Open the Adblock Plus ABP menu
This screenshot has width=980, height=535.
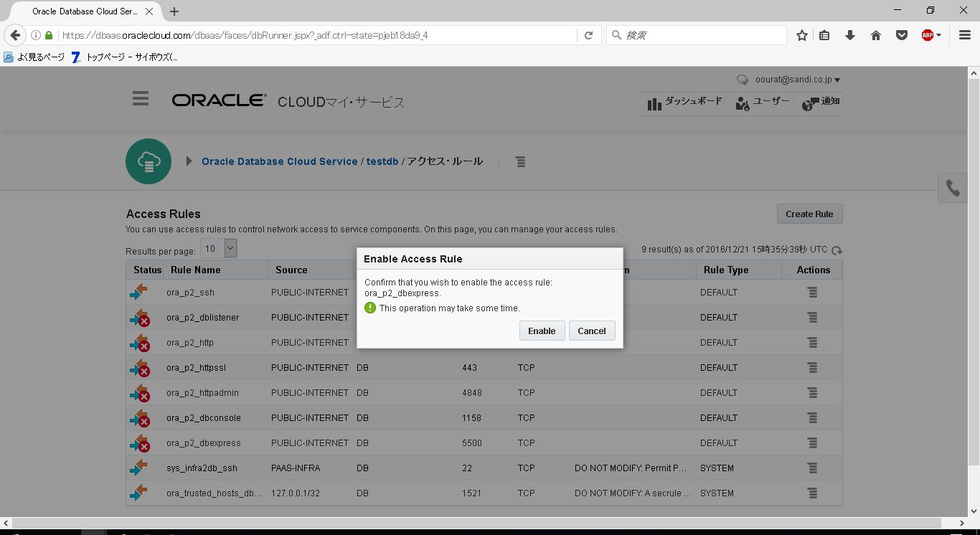click(931, 35)
